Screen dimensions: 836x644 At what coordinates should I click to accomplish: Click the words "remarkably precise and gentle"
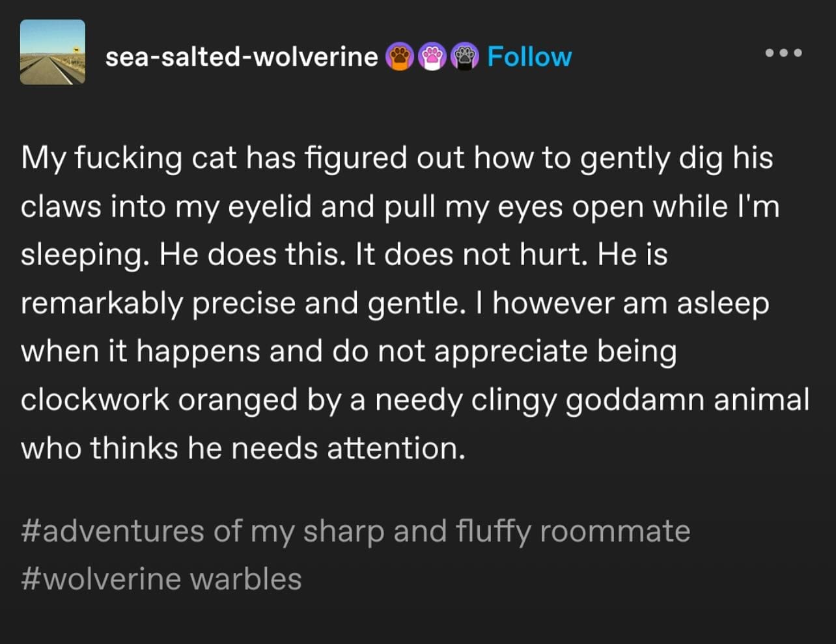click(240, 303)
